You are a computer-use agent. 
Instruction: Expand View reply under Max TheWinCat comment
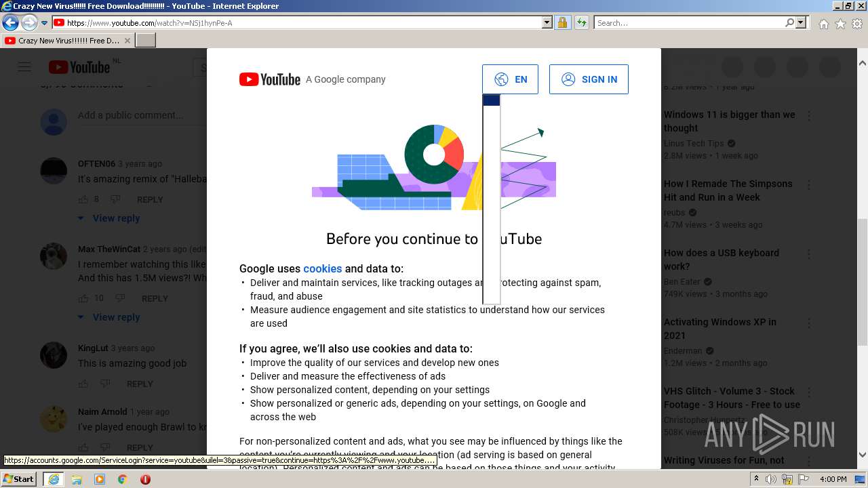pyautogui.click(x=108, y=317)
